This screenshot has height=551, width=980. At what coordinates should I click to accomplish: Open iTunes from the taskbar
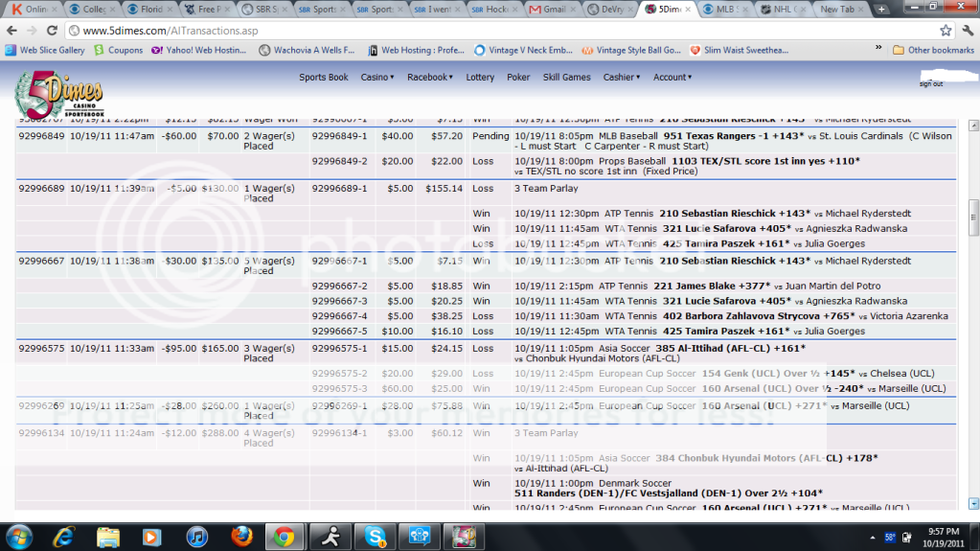[196, 536]
